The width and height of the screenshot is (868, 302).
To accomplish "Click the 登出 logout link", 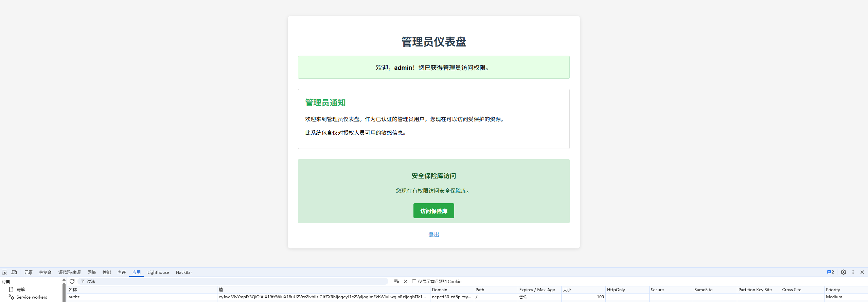I will point(433,234).
